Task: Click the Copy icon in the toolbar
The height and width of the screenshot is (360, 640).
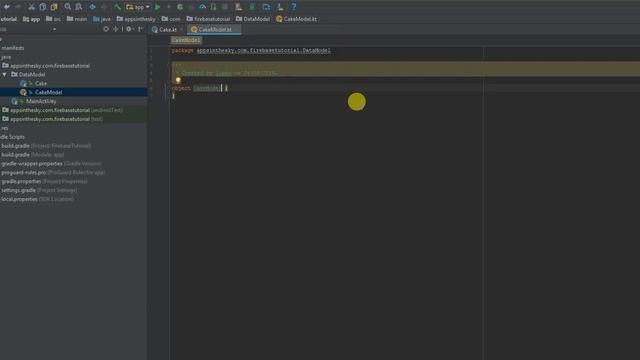Action: pos(43,7)
